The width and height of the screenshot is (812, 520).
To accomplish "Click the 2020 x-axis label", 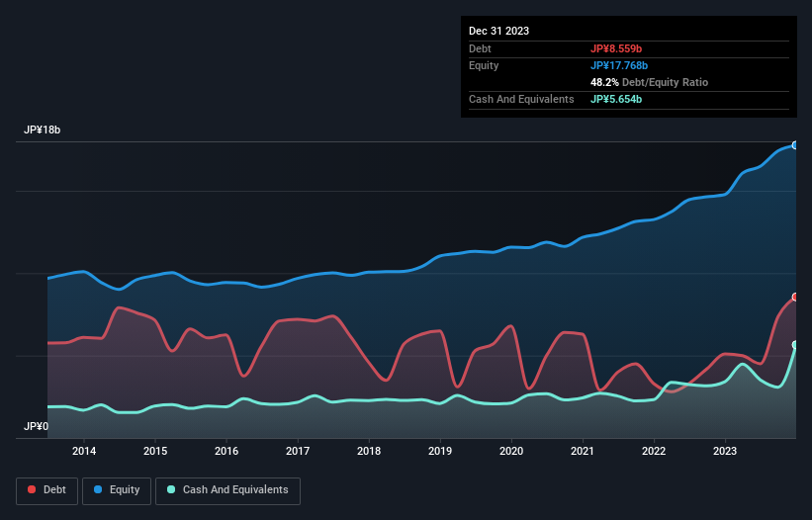I will (511, 451).
